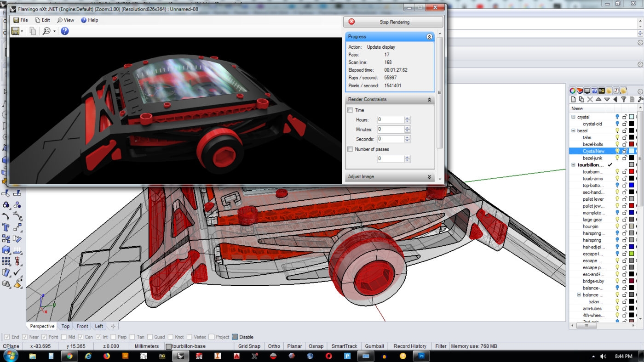This screenshot has height=362, width=644.
Task: Select the Text object tool
Action: (x=6, y=227)
